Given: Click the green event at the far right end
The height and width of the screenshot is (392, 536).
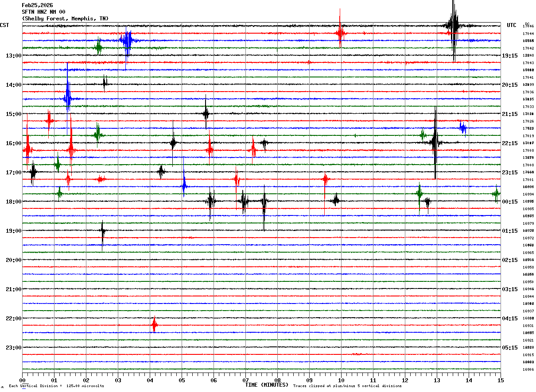Looking at the screenshot, I should (x=496, y=193).
